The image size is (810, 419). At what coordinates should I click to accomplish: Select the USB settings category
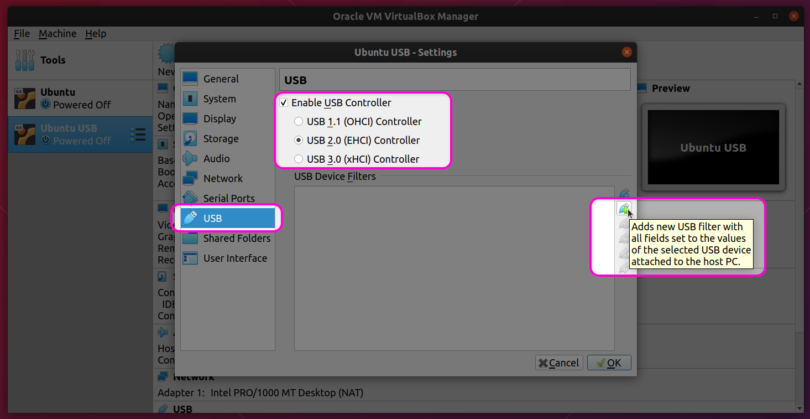[x=228, y=218]
